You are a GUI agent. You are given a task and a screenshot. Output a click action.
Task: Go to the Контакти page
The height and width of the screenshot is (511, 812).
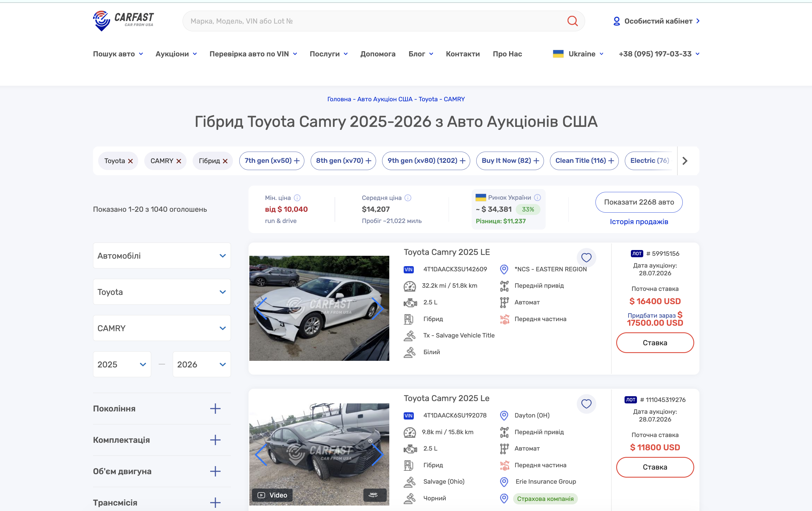[463, 54]
